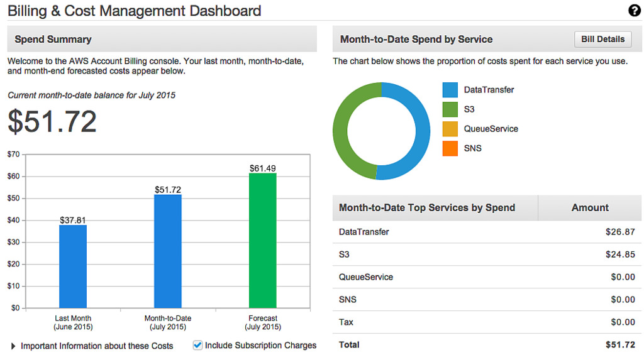Select the green Forecast $61.49 bar
Viewport: 644px width, 355px height.
[x=263, y=241]
